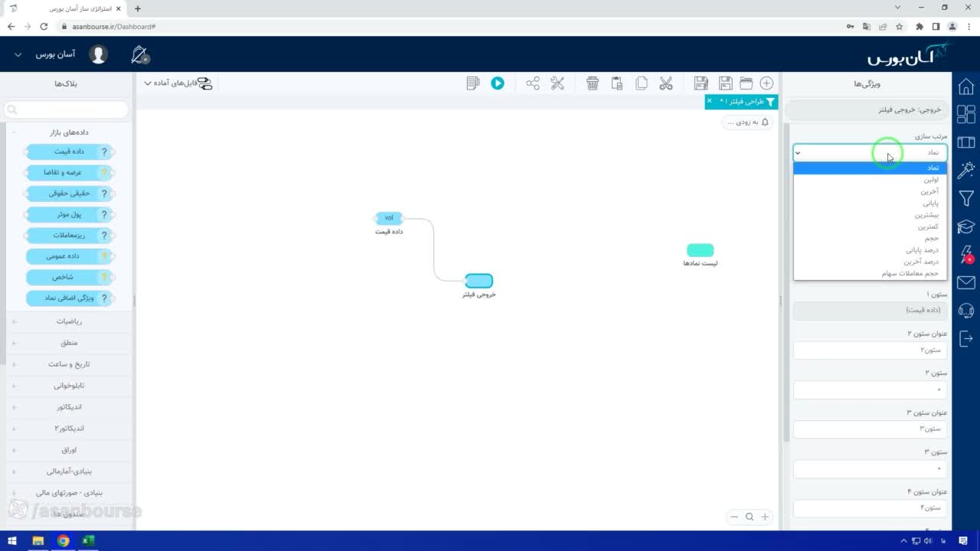This screenshot has height=551, width=980.
Task: Open the 'فایل‌های آماده' dropdown
Action: (171, 83)
